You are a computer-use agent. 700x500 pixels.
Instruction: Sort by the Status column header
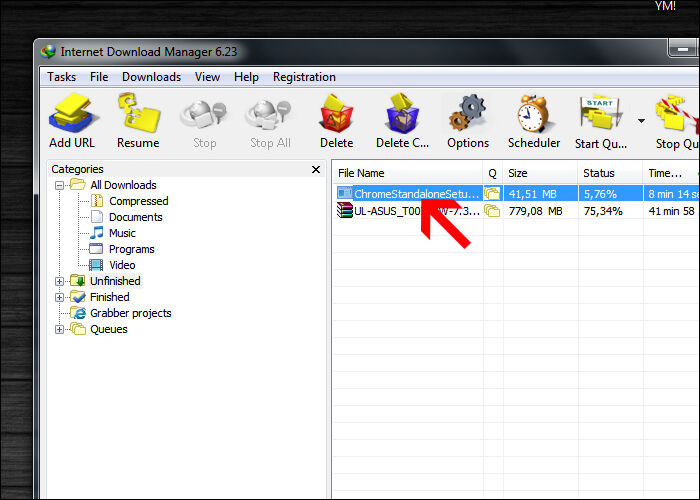pos(610,173)
